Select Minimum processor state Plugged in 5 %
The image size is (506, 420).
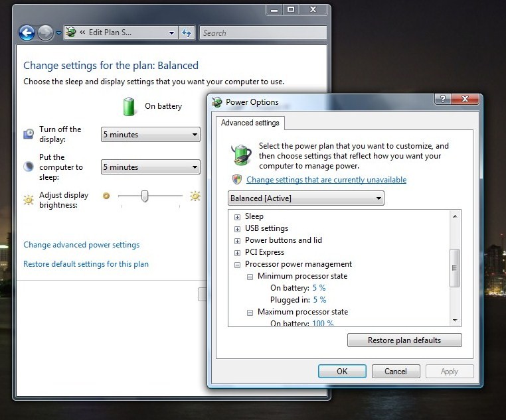[298, 300]
